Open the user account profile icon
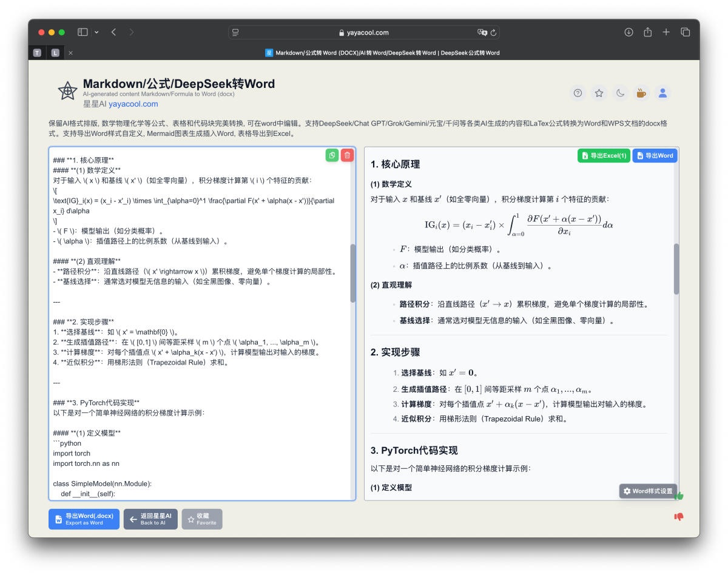The image size is (728, 575). (x=662, y=93)
